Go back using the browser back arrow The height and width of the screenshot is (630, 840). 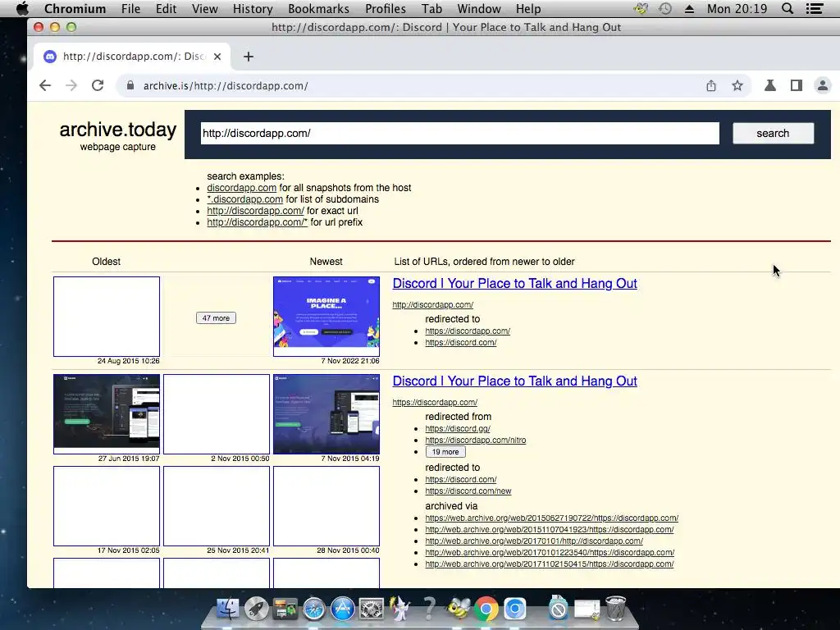45,85
